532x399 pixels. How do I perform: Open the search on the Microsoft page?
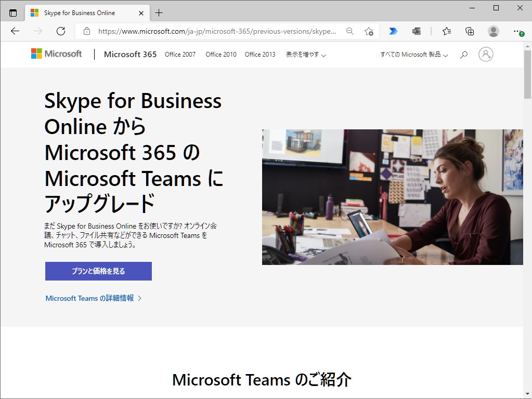pyautogui.click(x=463, y=54)
